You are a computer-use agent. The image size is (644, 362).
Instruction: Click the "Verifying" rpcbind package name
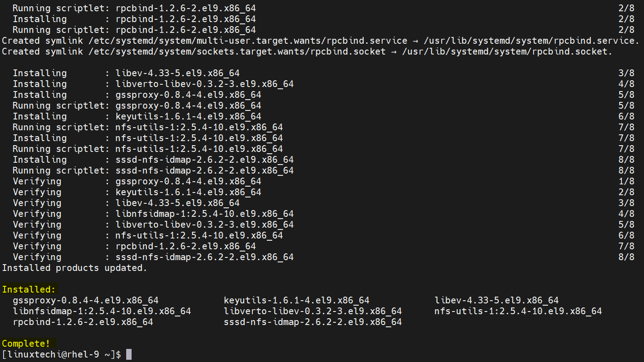pos(186,246)
